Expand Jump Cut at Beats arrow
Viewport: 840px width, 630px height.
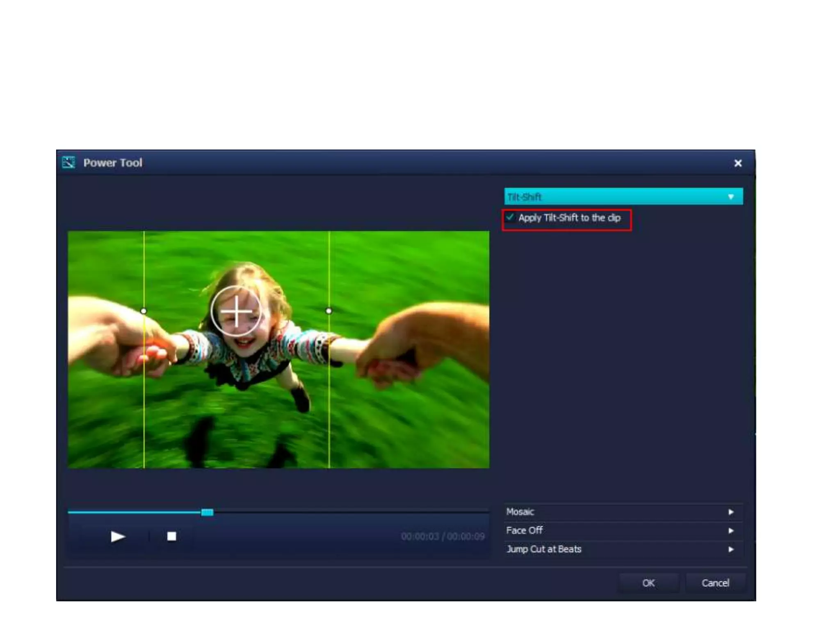point(730,549)
